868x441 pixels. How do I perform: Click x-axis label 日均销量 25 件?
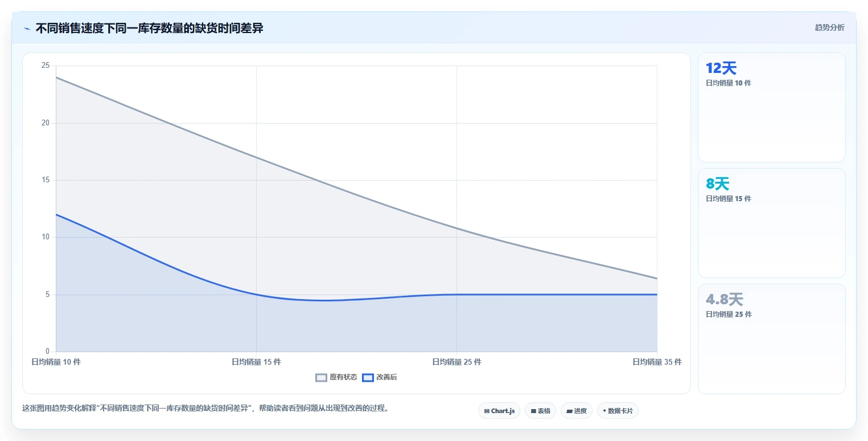(456, 362)
